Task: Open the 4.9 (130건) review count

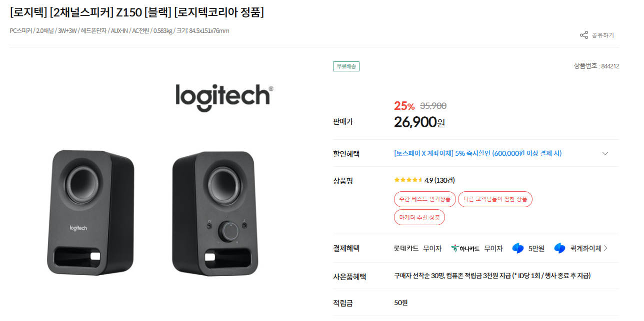Action: 439,180
